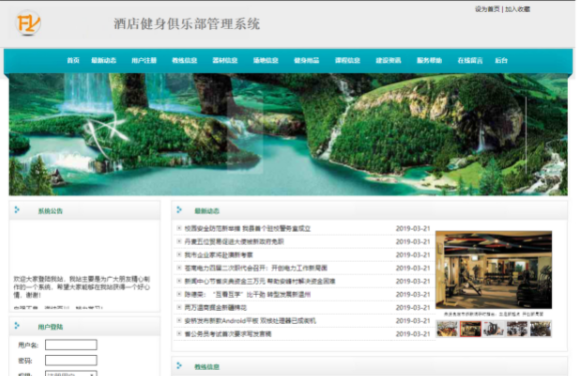Click bullet icon beside 校园安全防范新举措
This screenshot has height=376, width=579.
coord(179,228)
